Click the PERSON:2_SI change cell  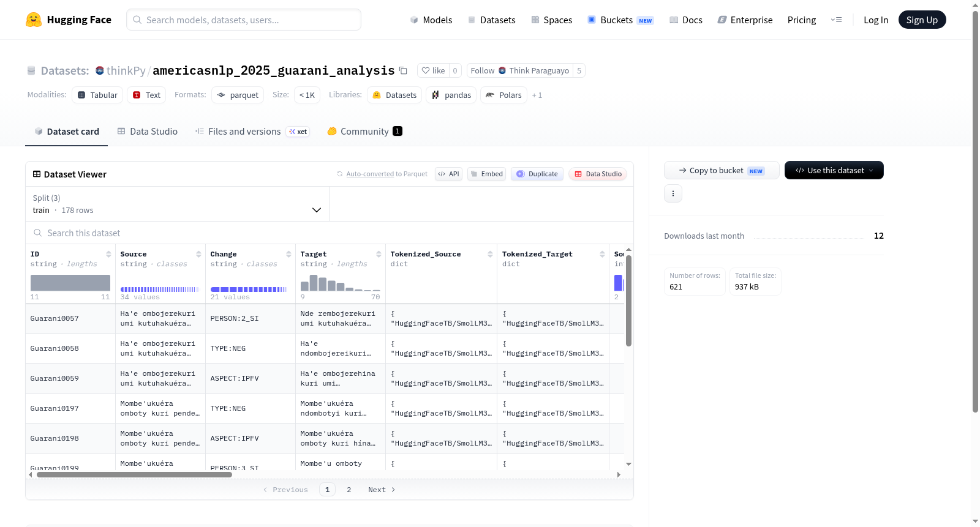(251, 318)
